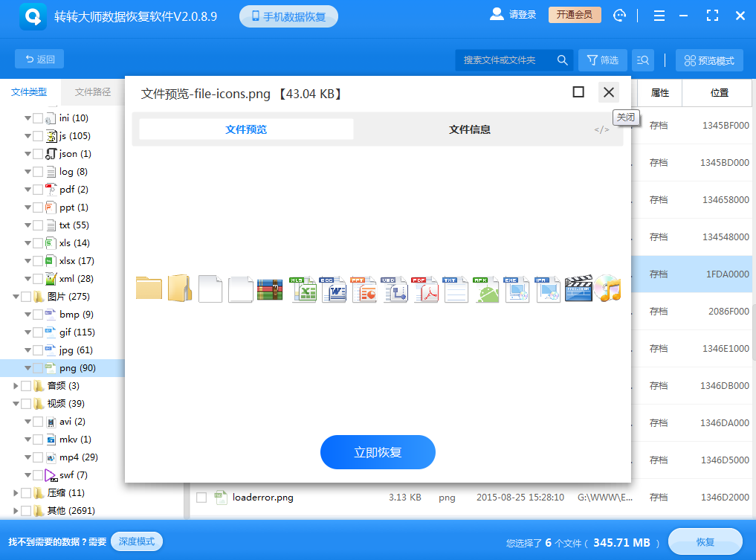
Task: Switch to the 文件信息 tab
Action: point(469,128)
